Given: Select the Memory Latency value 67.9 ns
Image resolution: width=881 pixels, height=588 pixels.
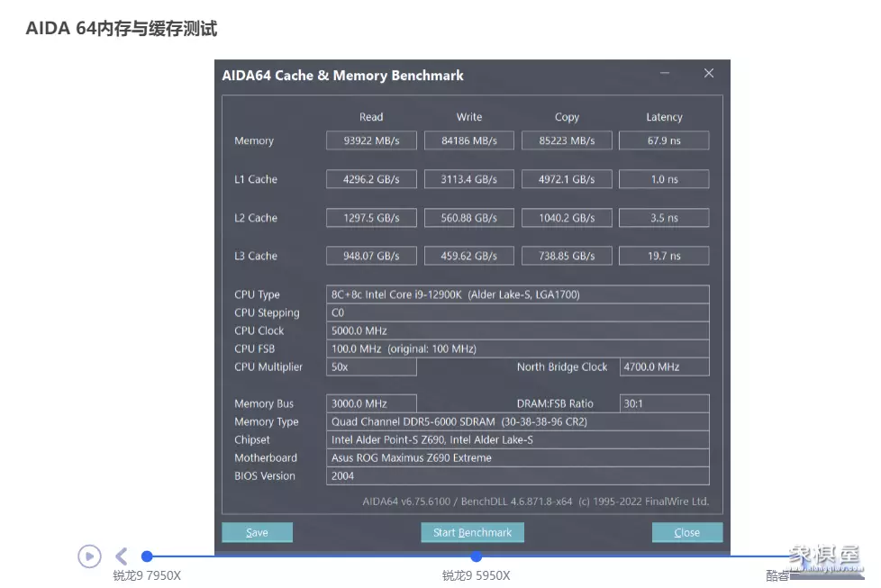Looking at the screenshot, I should pyautogui.click(x=664, y=140).
